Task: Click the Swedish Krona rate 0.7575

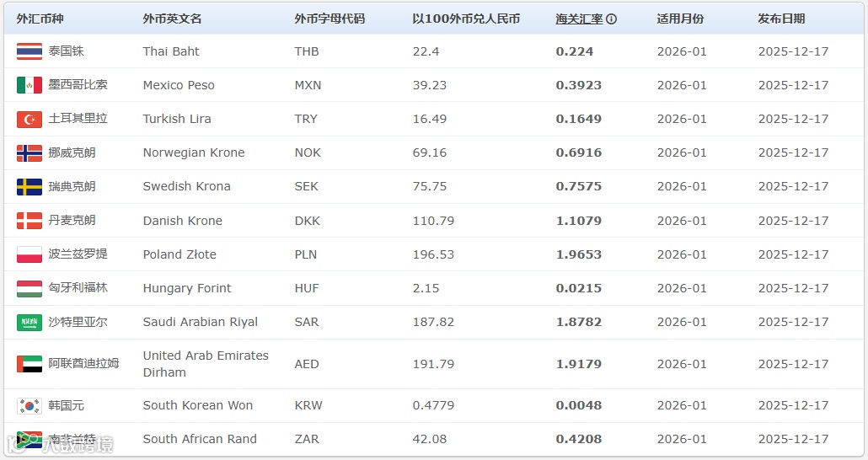Action: coord(579,186)
